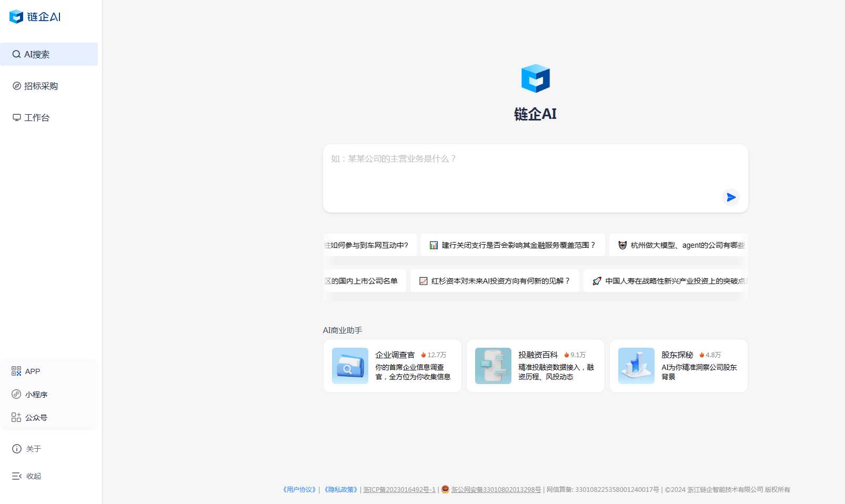Select suggestion about 车网互动

(370, 245)
